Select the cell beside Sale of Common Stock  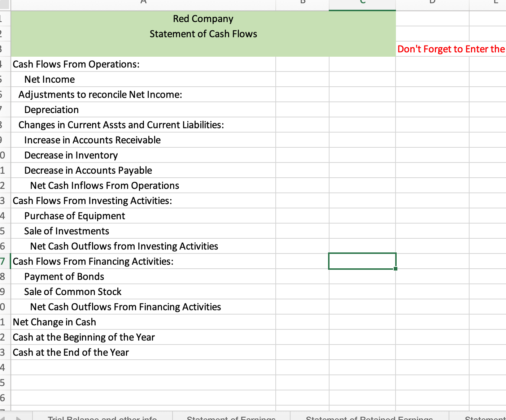click(x=302, y=291)
